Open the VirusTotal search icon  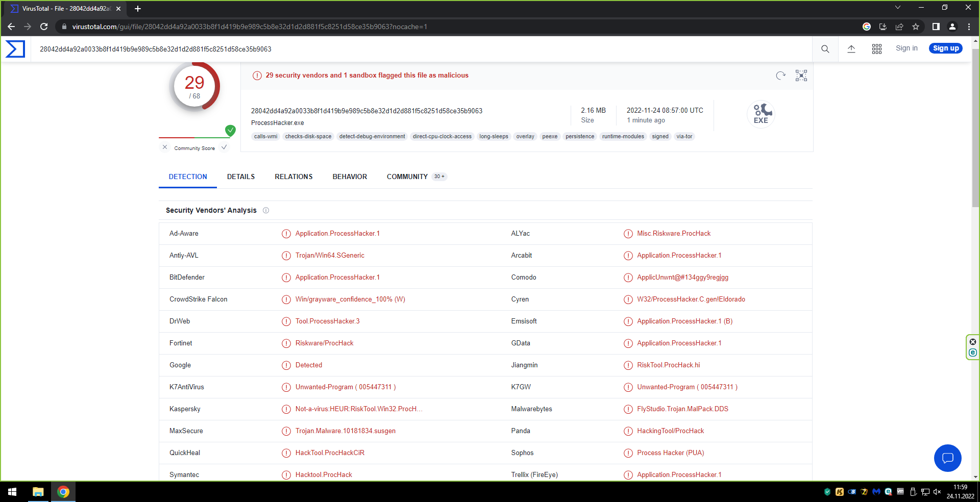(825, 49)
